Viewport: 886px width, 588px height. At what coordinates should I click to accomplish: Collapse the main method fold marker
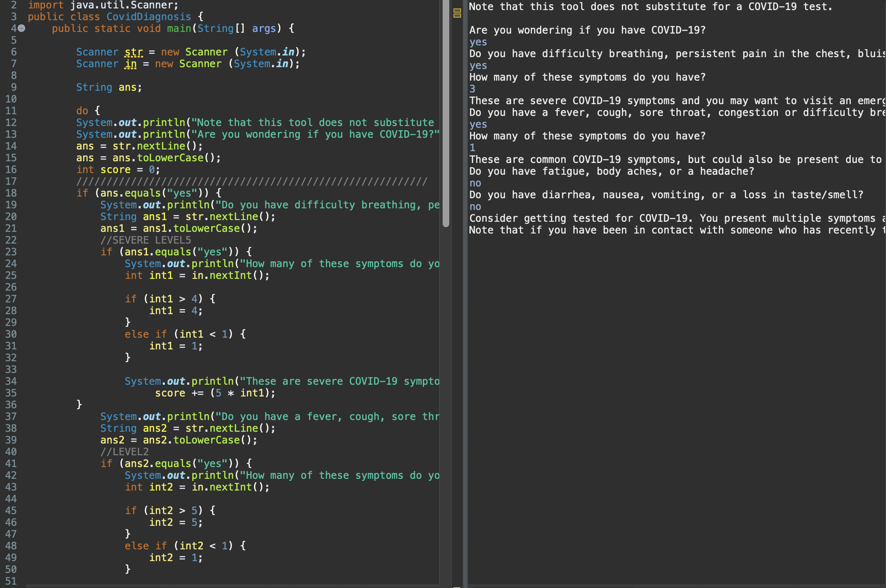click(x=21, y=29)
